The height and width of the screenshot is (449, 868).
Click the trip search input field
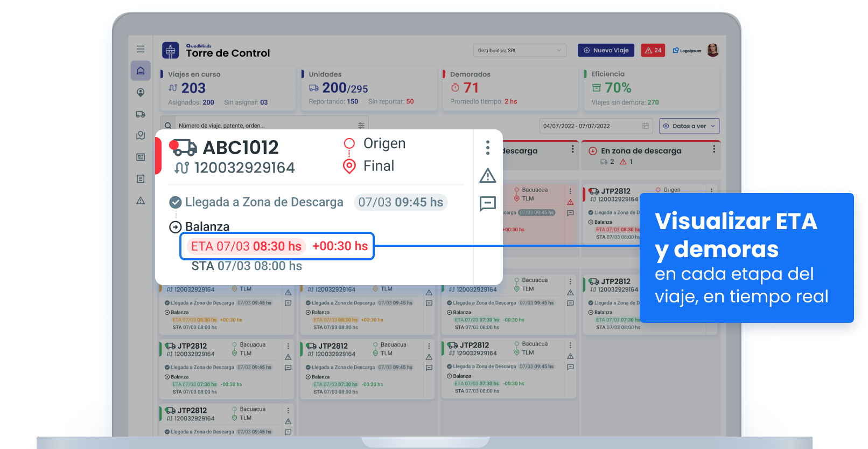(264, 126)
